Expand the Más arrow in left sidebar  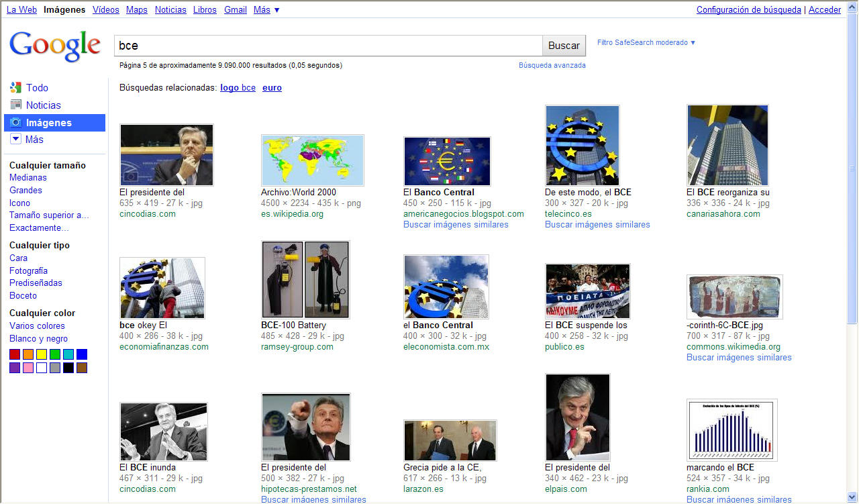point(16,139)
